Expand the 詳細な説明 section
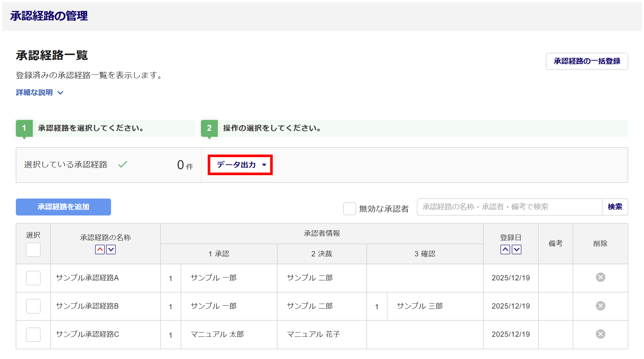The height and width of the screenshot is (359, 644). [39, 93]
